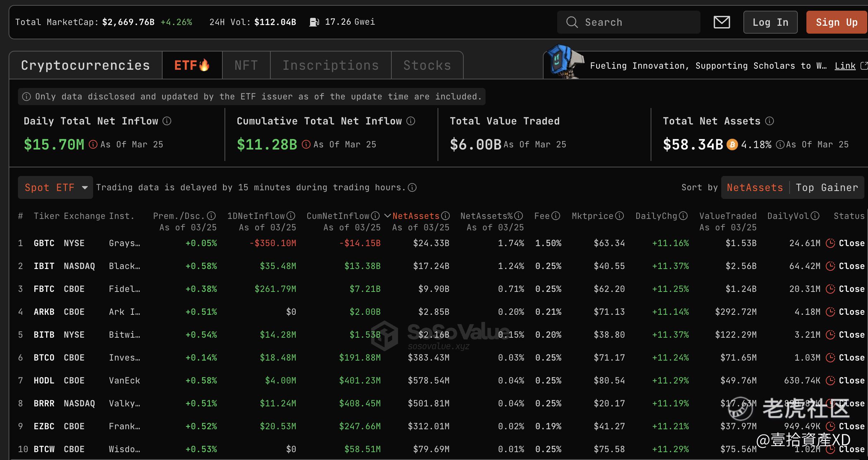Click the Sign Up button
Viewport: 868px width, 460px height.
click(x=837, y=22)
